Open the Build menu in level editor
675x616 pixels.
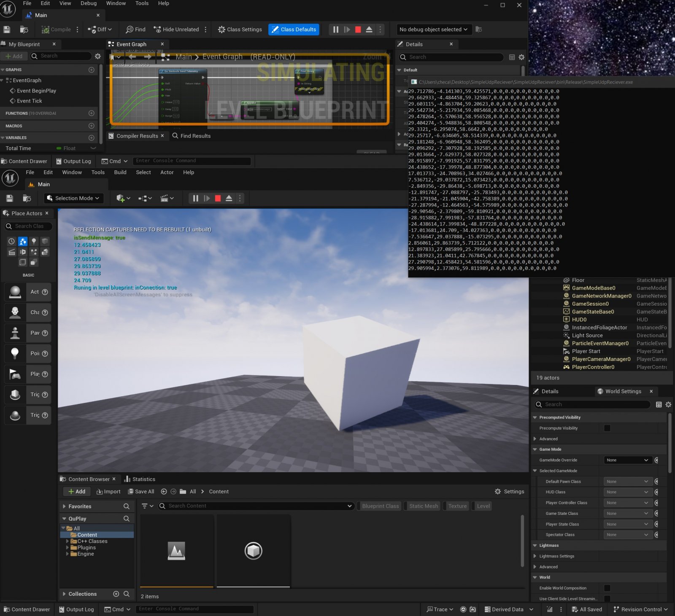120,172
